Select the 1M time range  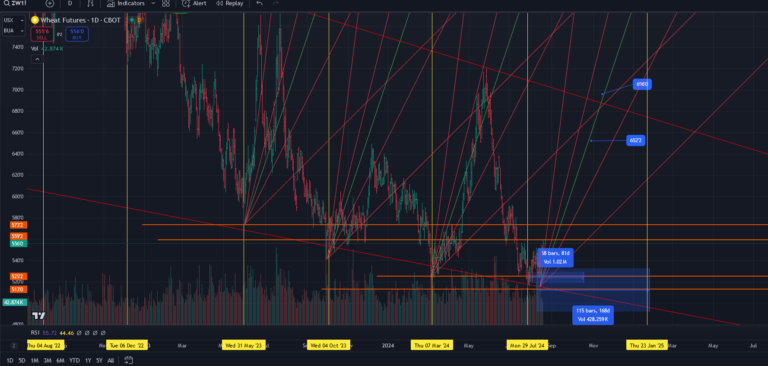(35, 361)
